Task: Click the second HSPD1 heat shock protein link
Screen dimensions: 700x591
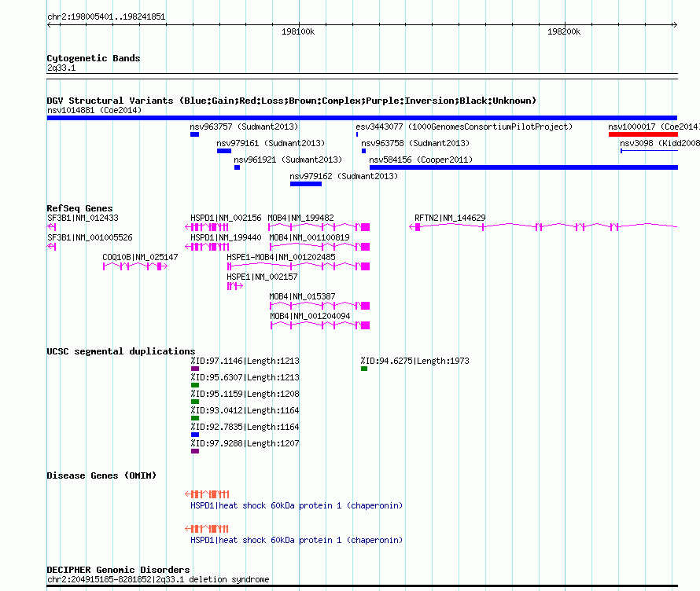Action: tap(297, 540)
